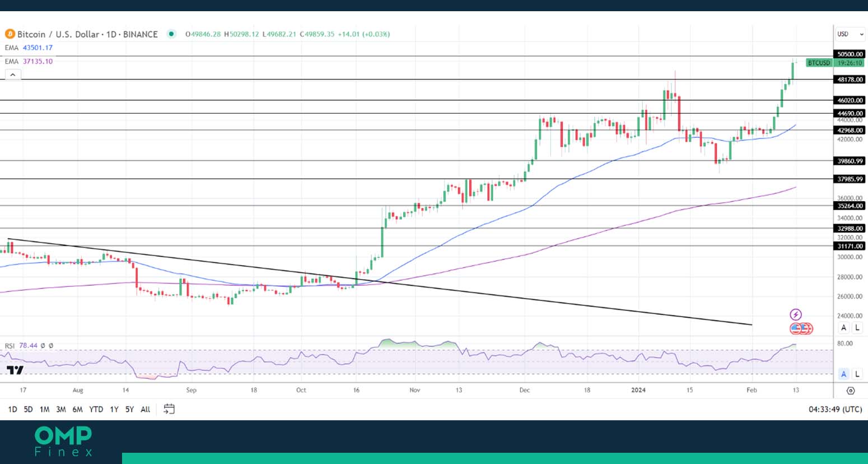Screen dimensions: 868x464
Task: Click the Bitcoin / U.S. Dollar symbol title
Action: click(87, 34)
